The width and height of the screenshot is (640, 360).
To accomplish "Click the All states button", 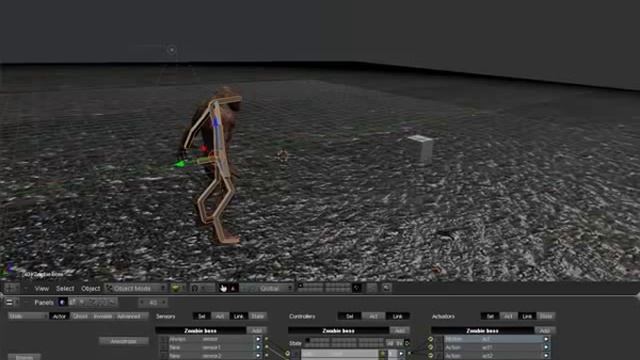I will click(x=390, y=343).
